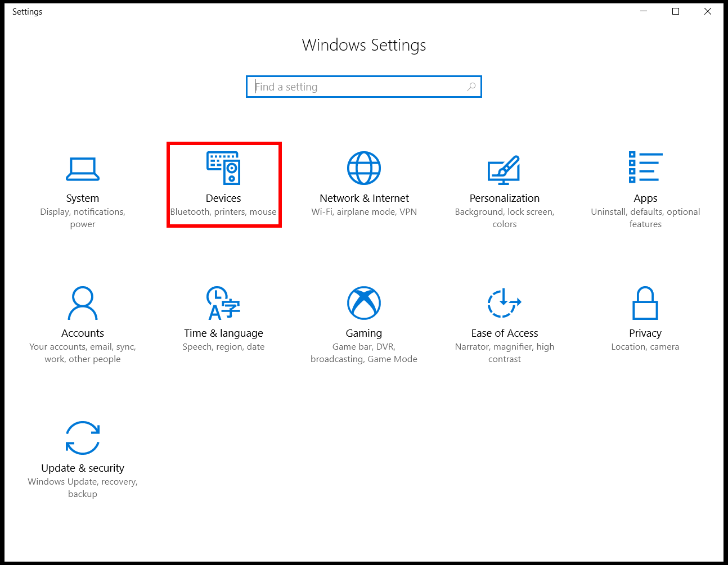Click 'Wi-Fi, airplane mode, VPN' description
This screenshot has width=728, height=565.
click(364, 212)
